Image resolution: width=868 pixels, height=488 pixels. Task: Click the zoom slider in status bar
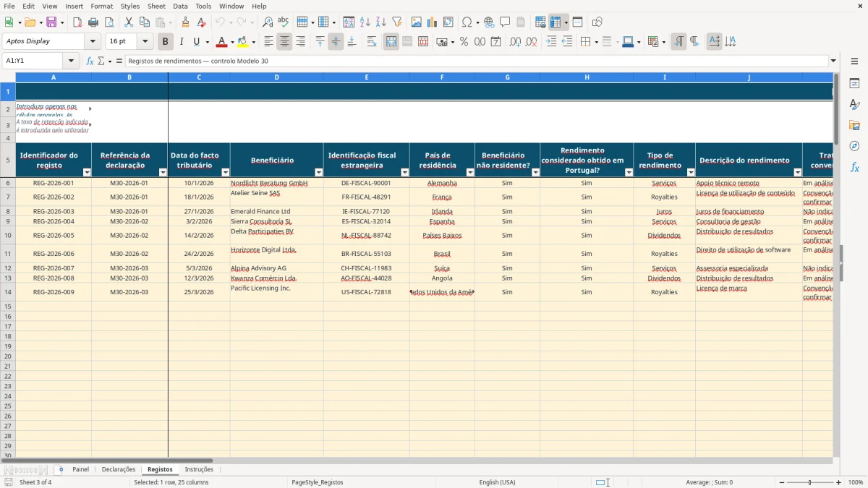point(810,482)
